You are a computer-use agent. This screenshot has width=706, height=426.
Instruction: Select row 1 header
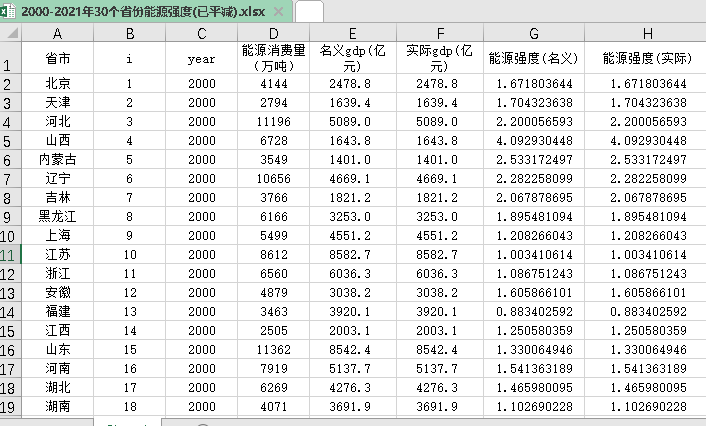tap(10, 59)
